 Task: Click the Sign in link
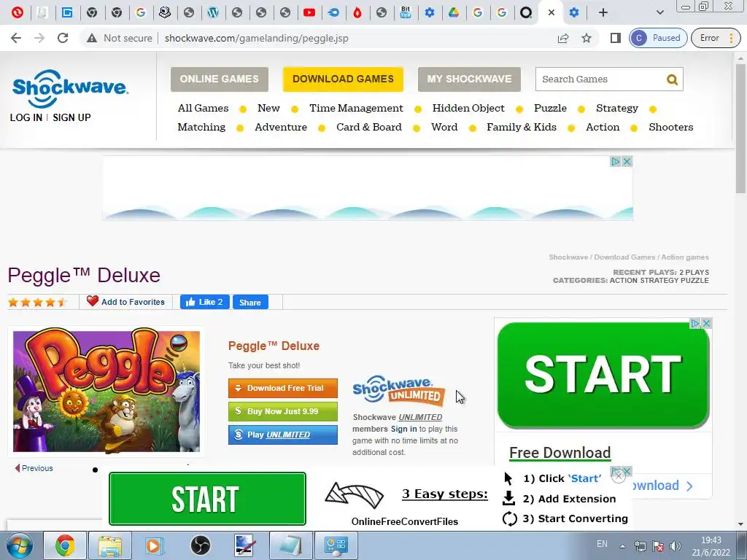(x=403, y=429)
